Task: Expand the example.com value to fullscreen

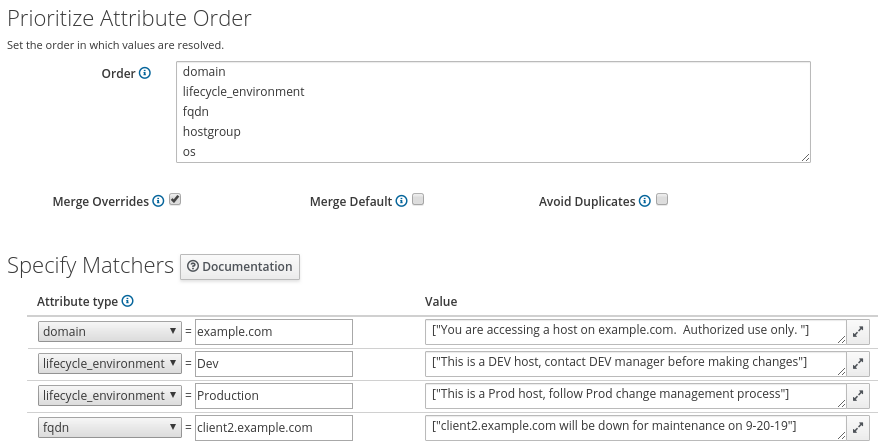Action: (859, 331)
